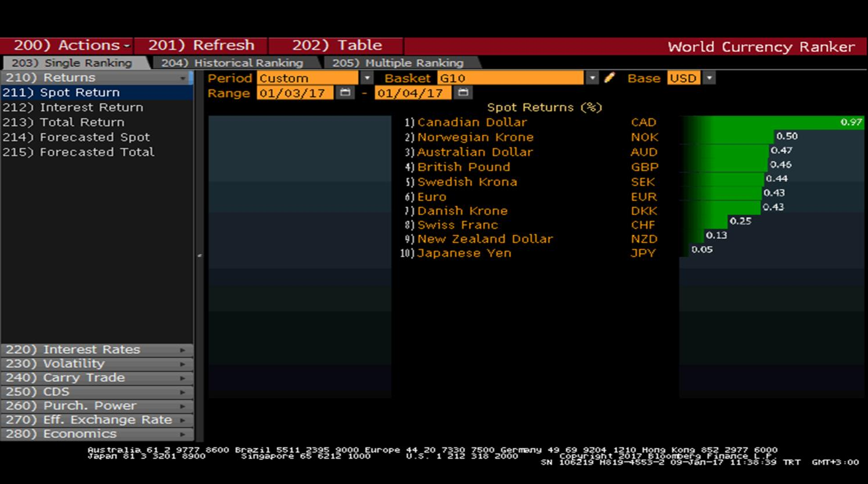
Task: Expand the 270) Eff. Exchange Rate section
Action: tap(96, 420)
